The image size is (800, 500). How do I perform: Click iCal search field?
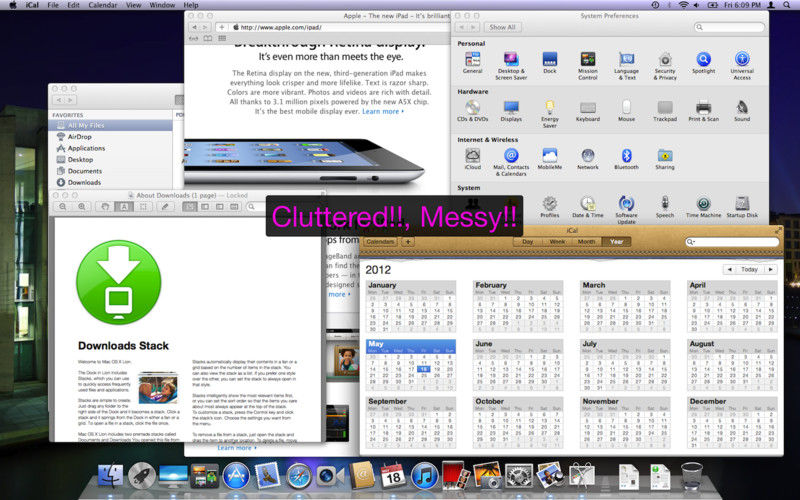click(732, 241)
